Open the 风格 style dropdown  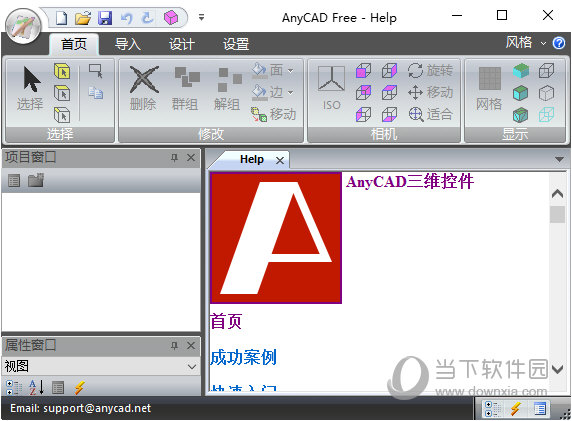[x=525, y=43]
